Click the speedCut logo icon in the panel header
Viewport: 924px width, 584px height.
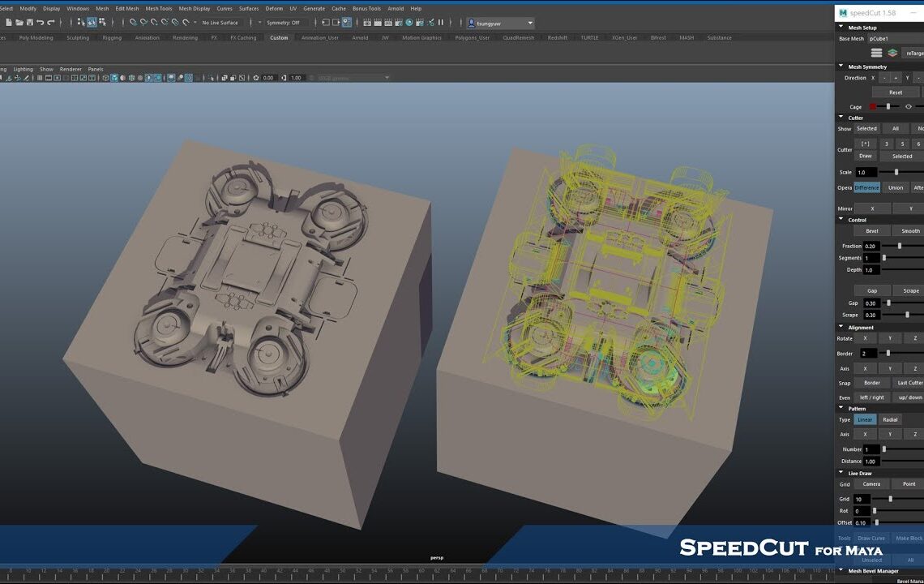[x=844, y=13]
